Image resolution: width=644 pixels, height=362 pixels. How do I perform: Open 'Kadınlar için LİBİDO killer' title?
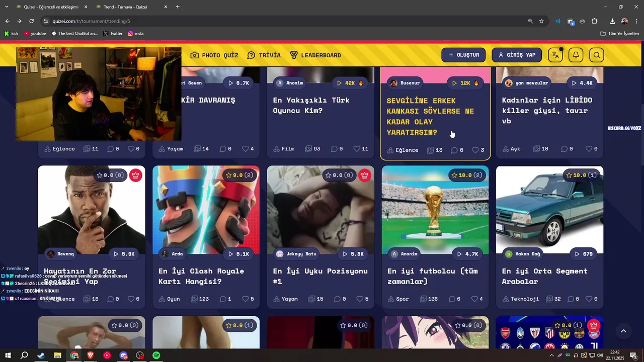547,110
